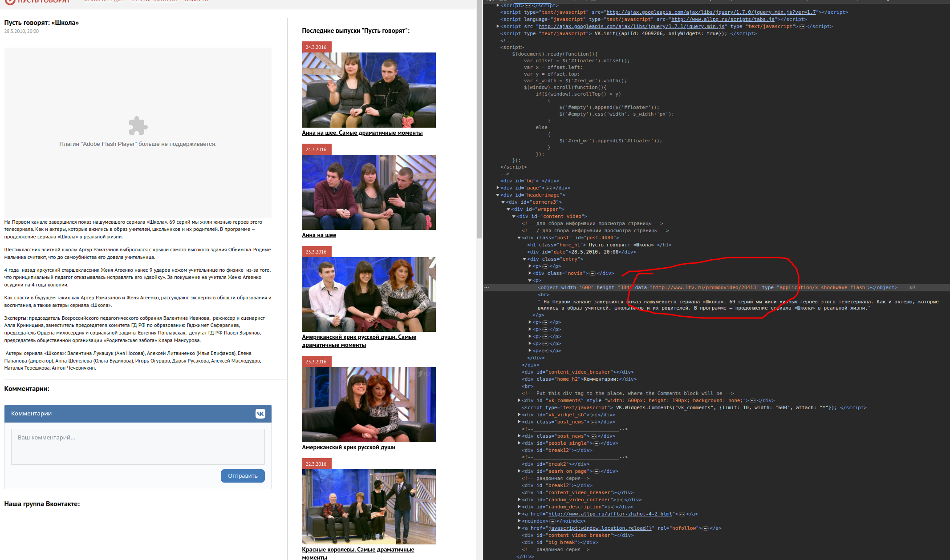Expand the div id="searh_on_page" node
The width and height of the screenshot is (950, 560).
pos(519,471)
